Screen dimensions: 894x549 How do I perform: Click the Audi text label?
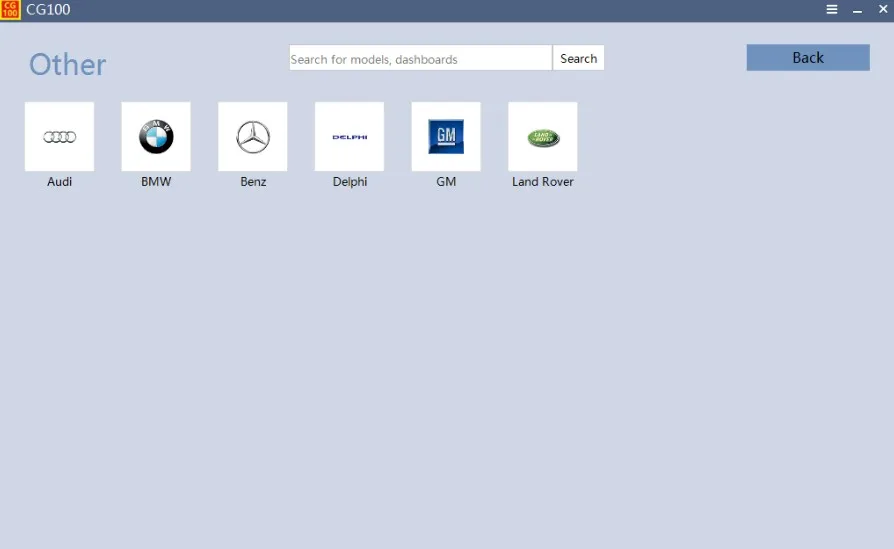59,182
